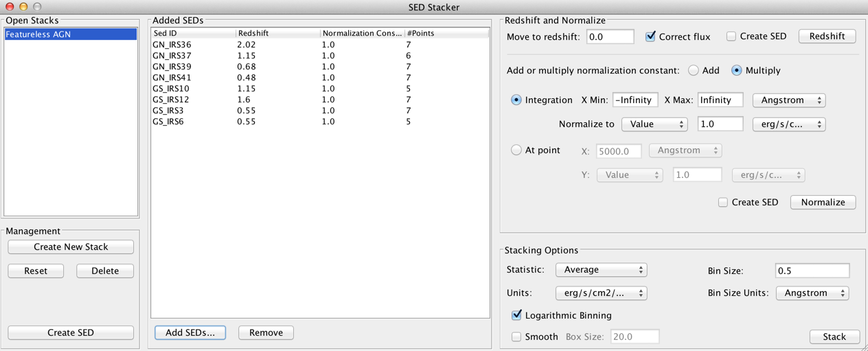Open the Y erg/s/c... units dropdown
This screenshot has width=868, height=351.
(x=768, y=175)
